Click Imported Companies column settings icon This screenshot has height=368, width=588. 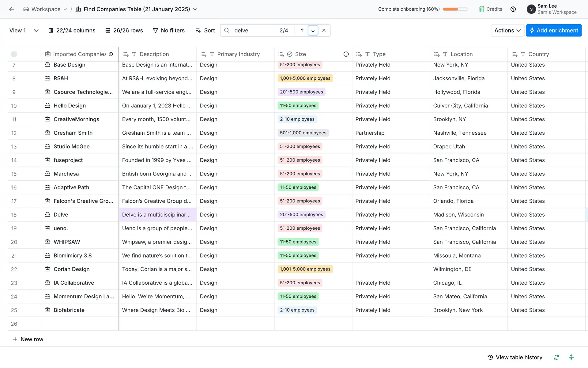click(111, 54)
